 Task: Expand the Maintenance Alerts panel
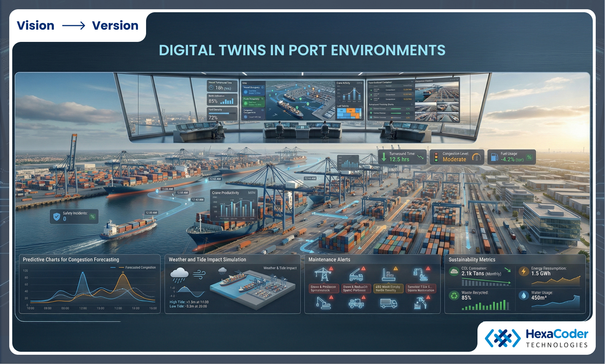[x=330, y=259]
